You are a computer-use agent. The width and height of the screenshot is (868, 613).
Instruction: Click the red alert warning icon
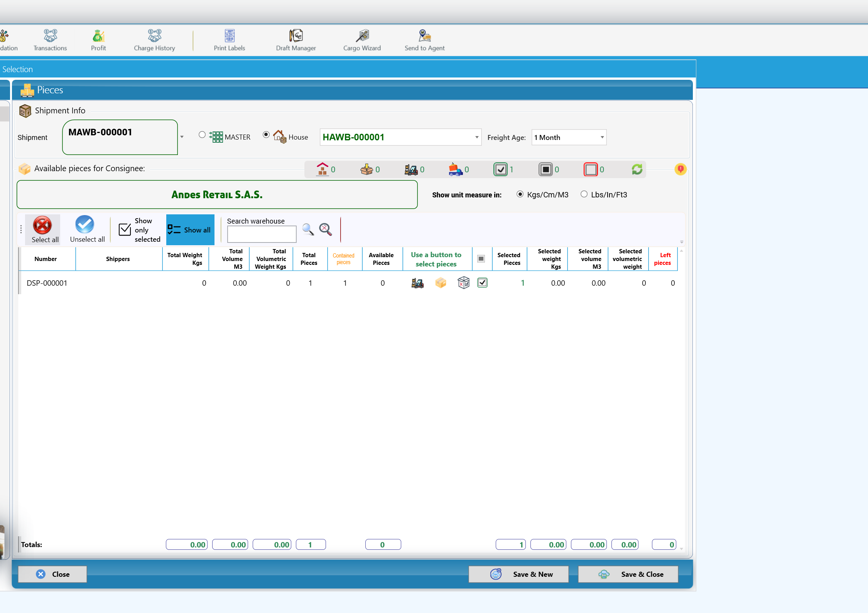tap(681, 169)
